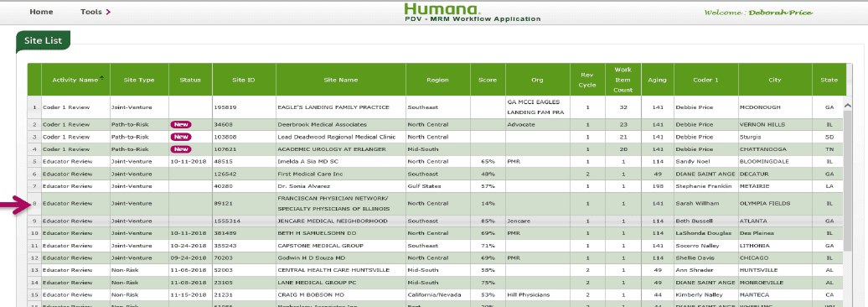
Task: Select EAGLE'S LANDING FAMILY PRACTICE site name
Action: (x=333, y=107)
